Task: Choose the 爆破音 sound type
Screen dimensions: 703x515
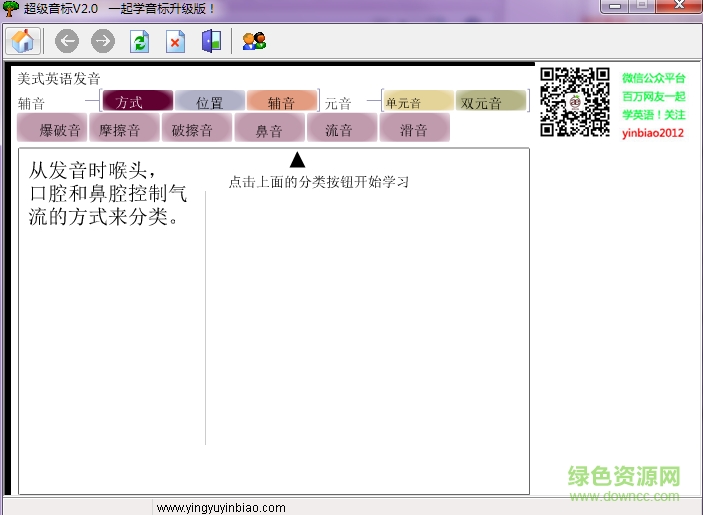Action: click(50, 128)
